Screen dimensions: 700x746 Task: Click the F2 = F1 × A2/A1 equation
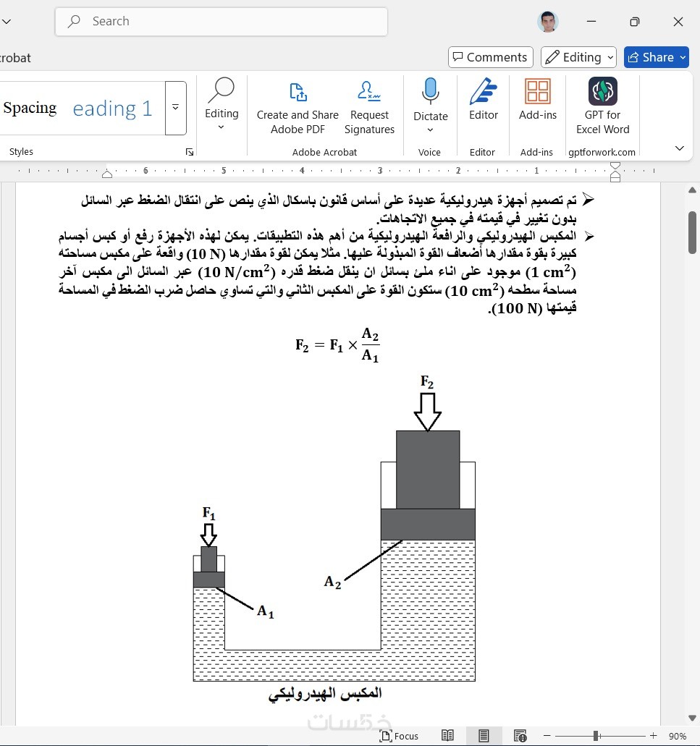337,345
